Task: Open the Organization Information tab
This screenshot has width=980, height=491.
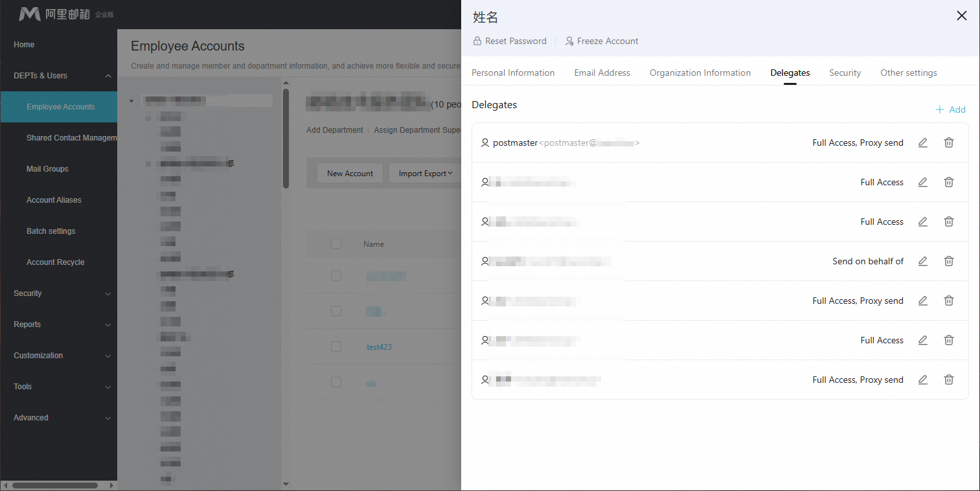Action: coord(700,73)
